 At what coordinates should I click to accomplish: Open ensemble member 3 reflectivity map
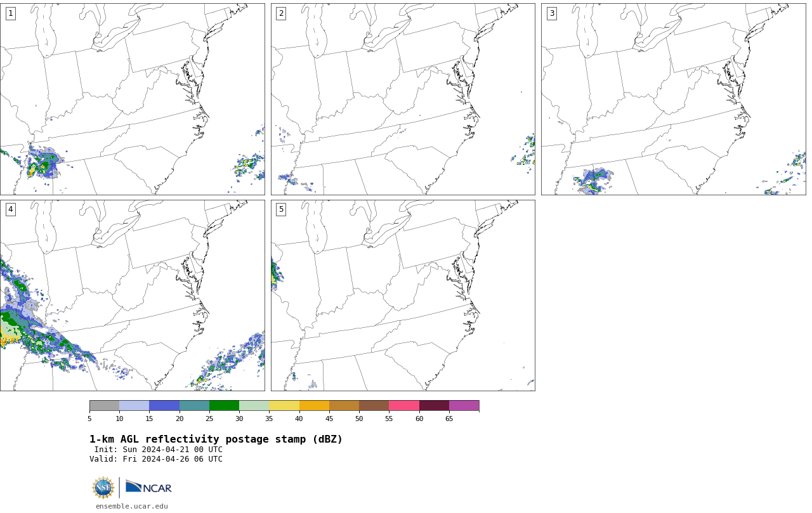pos(673,99)
